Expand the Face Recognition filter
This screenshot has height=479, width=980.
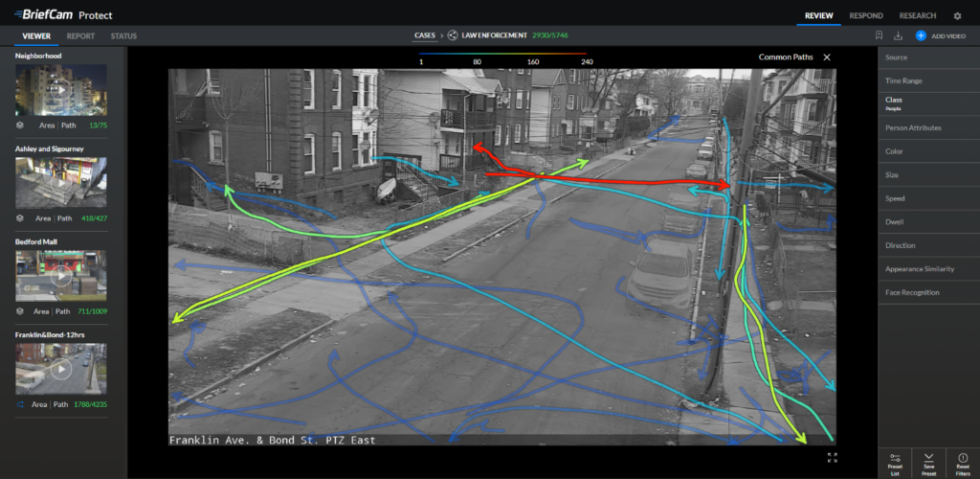(x=912, y=292)
